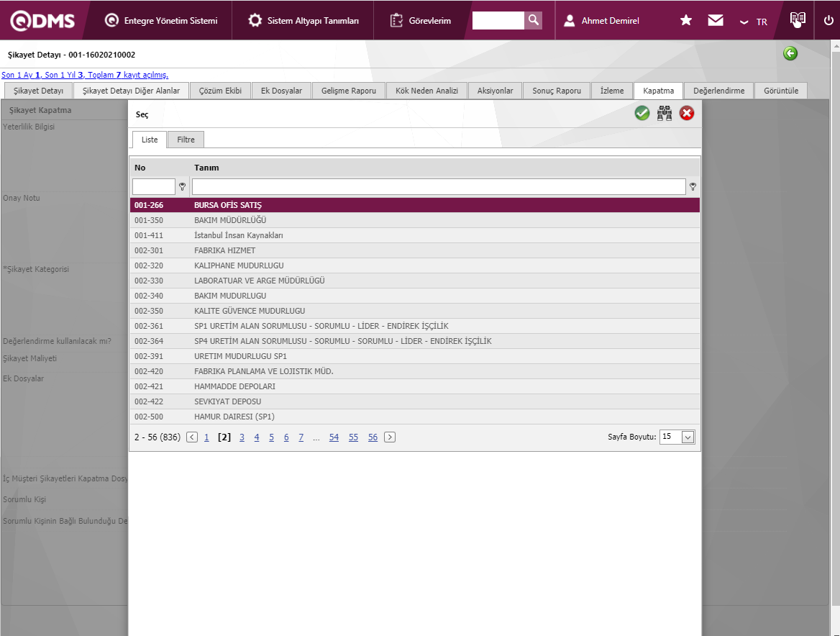Open Sistem Altyapı Tanımları menu

pyautogui.click(x=303, y=21)
